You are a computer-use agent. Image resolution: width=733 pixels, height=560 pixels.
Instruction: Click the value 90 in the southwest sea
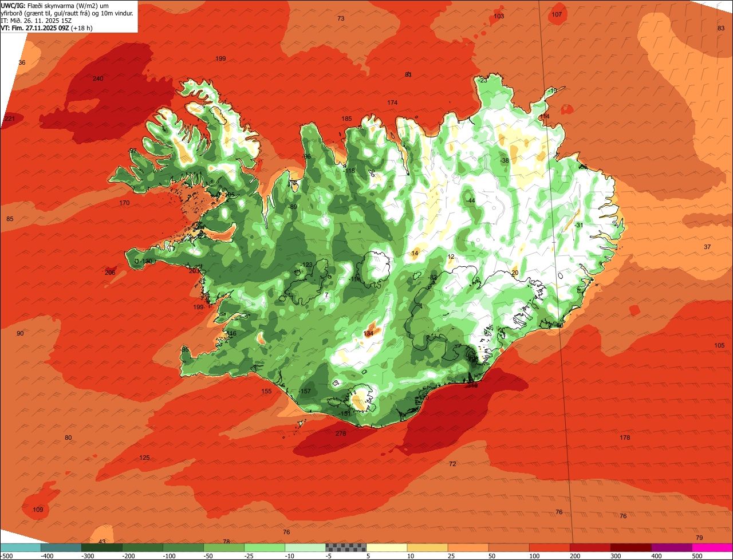(20, 333)
